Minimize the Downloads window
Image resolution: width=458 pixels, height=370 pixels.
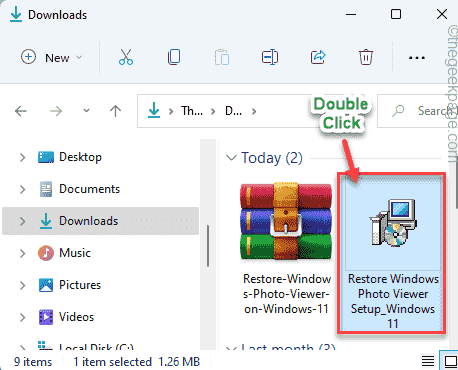[x=351, y=14]
